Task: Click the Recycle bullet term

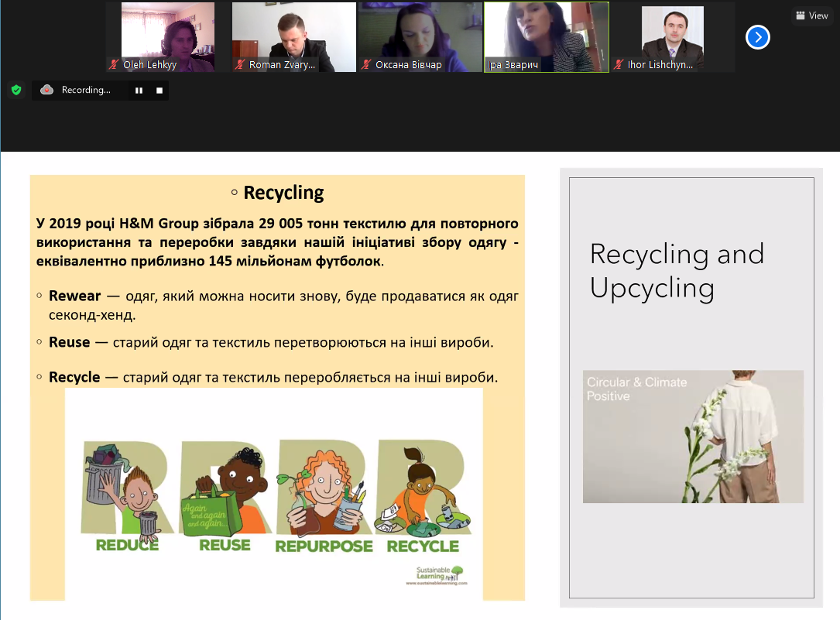Action: click(x=74, y=377)
